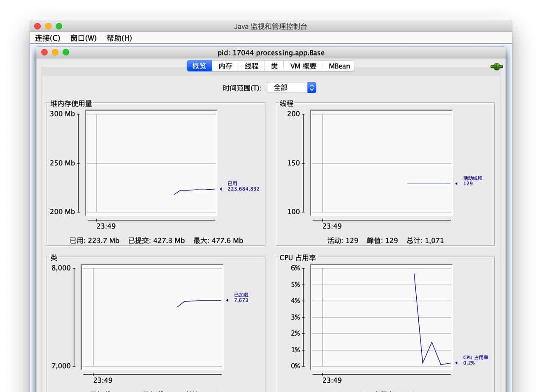542x392 pixels.
Task: Show the MBean tab
Action: [339, 66]
